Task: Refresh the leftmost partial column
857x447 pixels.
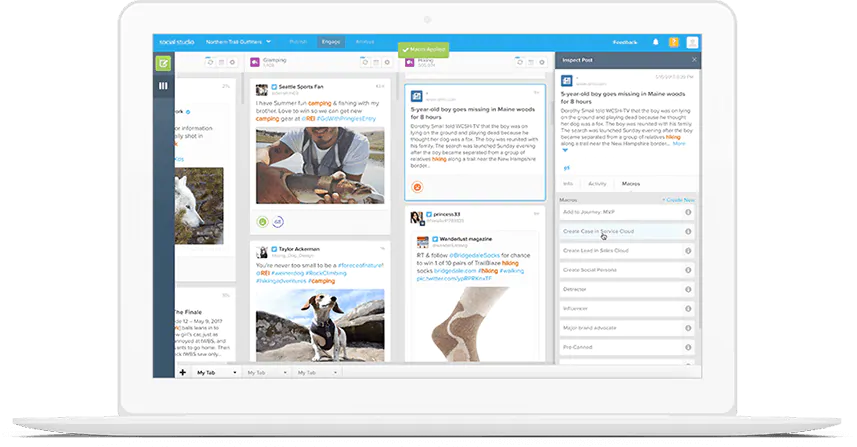Action: pos(210,62)
